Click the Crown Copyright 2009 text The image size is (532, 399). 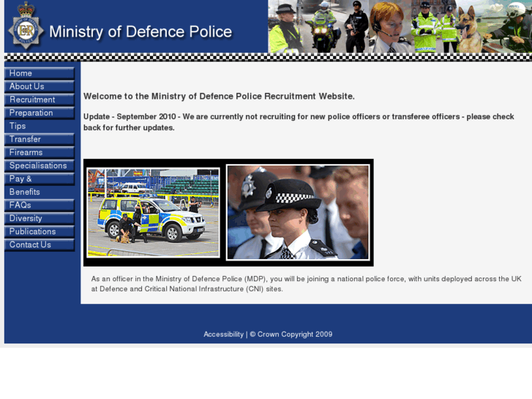point(291,334)
